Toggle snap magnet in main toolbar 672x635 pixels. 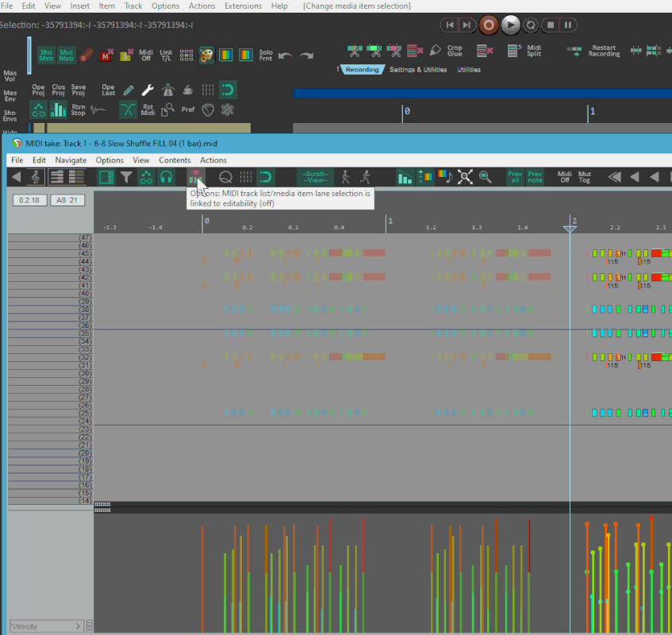click(228, 90)
